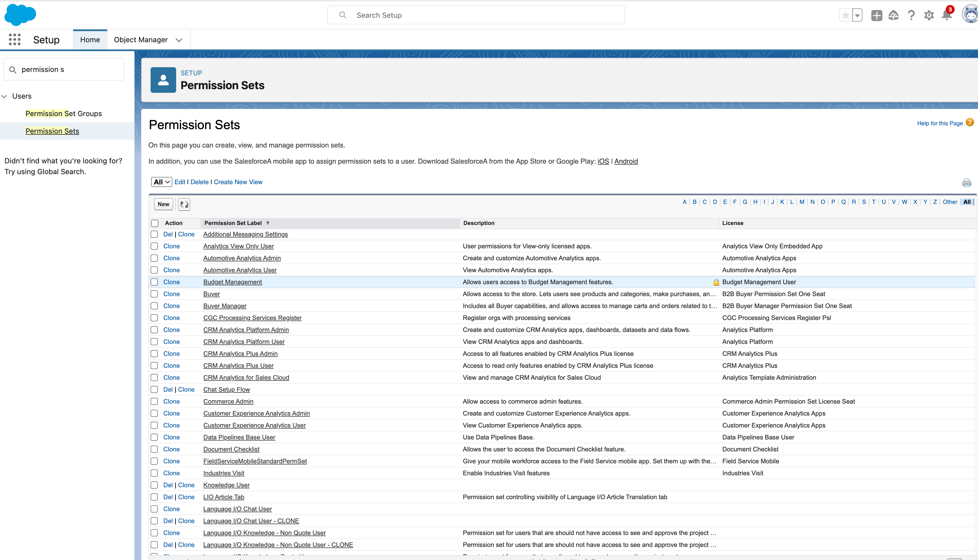Click the Create New View link

click(x=238, y=182)
